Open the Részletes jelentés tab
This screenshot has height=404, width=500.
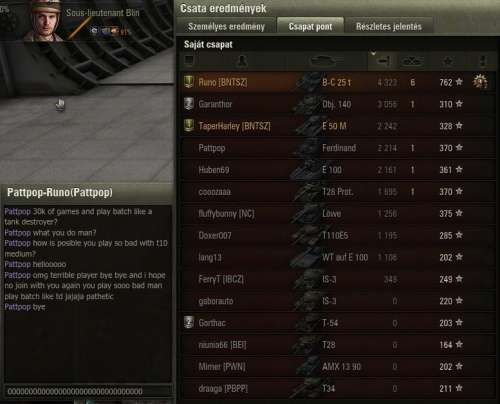point(389,27)
